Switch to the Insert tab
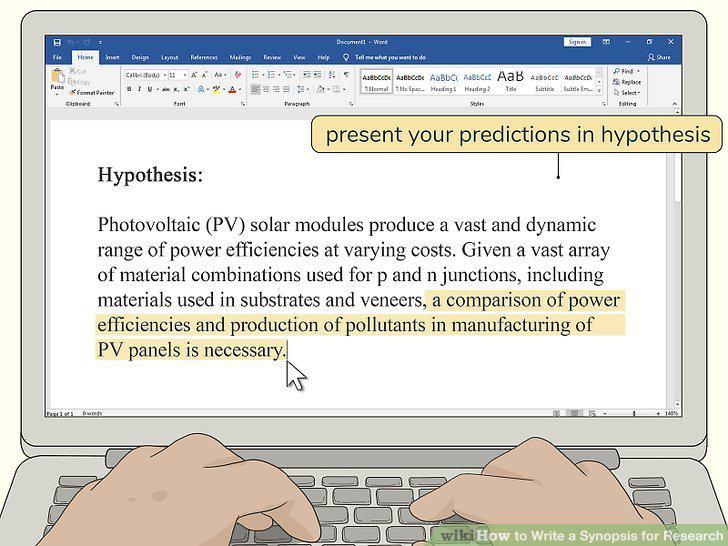The image size is (728, 546). [112, 57]
